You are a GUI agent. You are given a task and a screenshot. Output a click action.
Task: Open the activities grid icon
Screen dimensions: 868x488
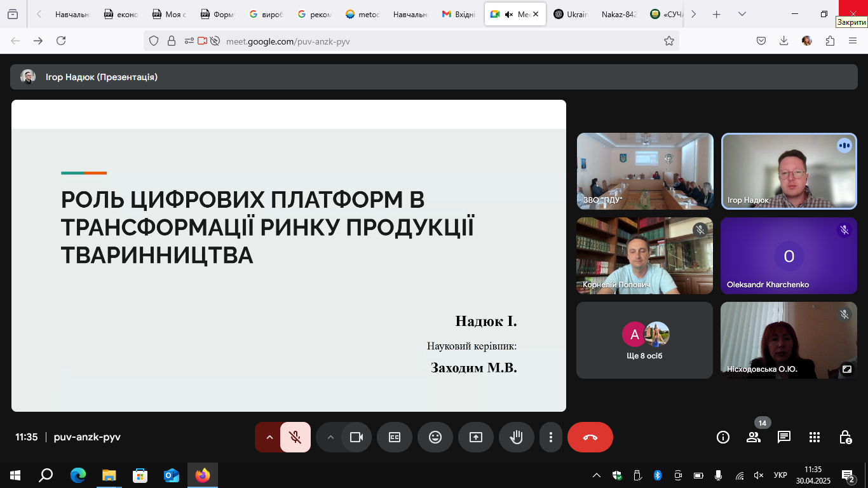pyautogui.click(x=815, y=437)
